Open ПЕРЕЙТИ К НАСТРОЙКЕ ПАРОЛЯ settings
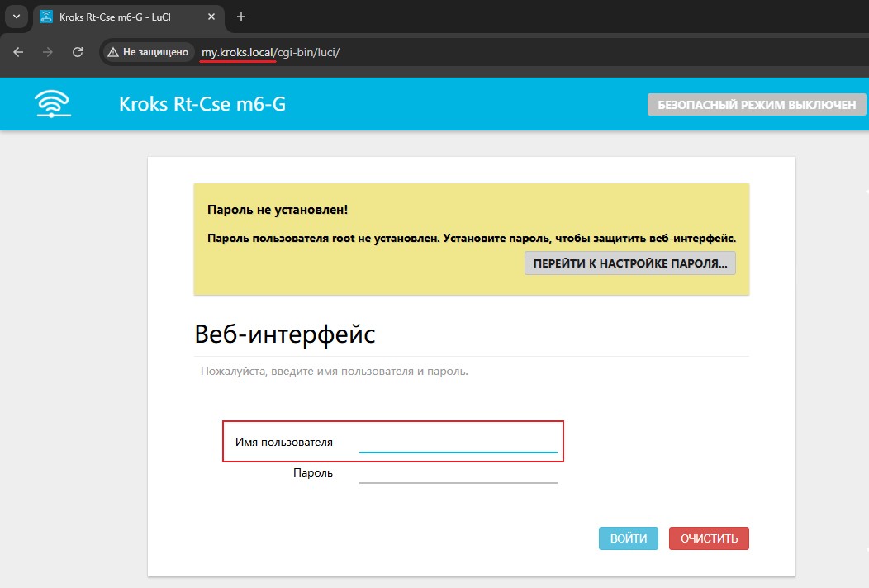 coord(630,263)
